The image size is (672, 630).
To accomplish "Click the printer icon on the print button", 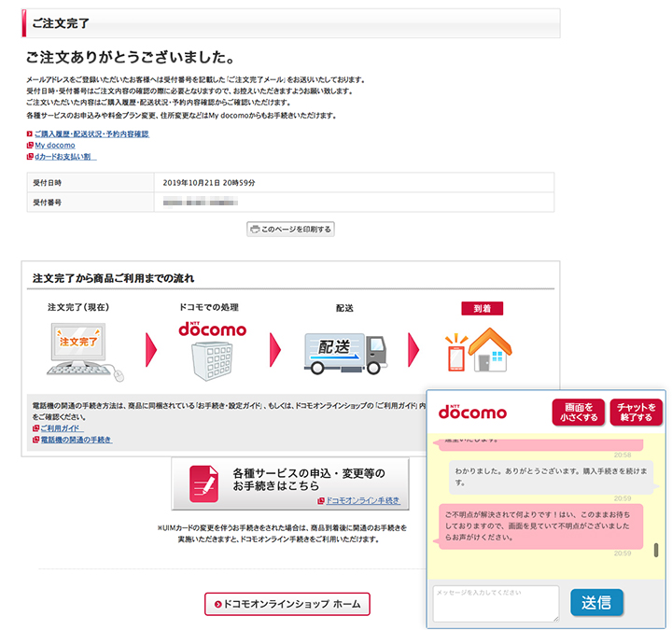I will (255, 230).
